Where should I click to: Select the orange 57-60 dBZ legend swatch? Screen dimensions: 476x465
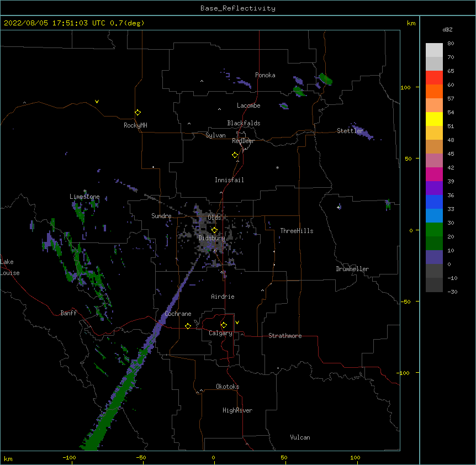pyautogui.click(x=434, y=91)
